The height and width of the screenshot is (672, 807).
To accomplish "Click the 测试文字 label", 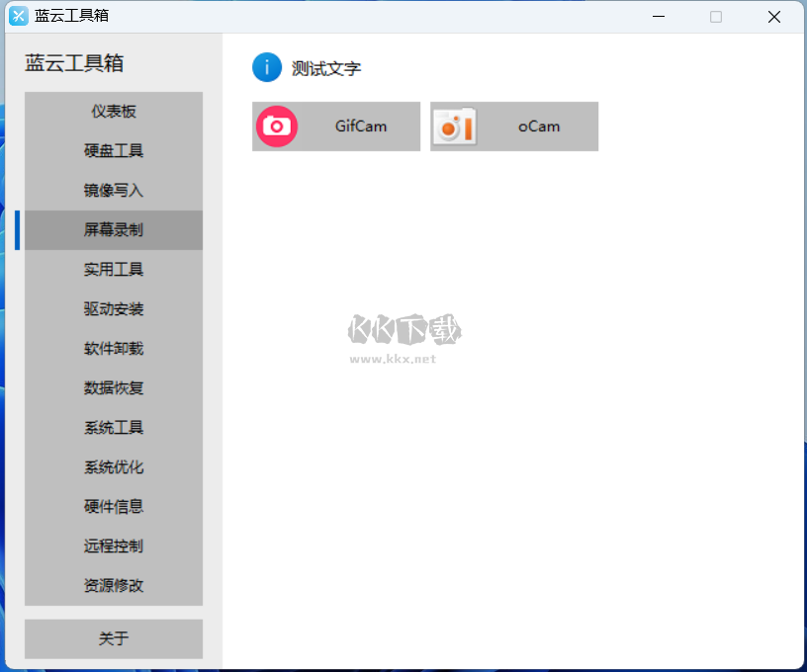I will coord(326,68).
